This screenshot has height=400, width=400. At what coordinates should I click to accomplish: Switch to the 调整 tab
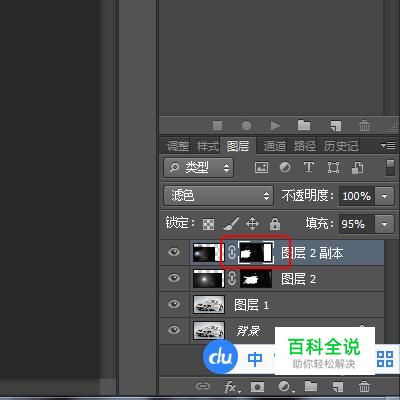tap(178, 146)
